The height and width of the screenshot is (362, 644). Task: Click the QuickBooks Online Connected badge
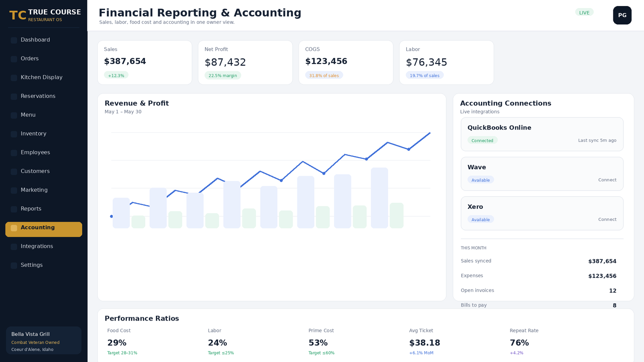click(x=482, y=140)
